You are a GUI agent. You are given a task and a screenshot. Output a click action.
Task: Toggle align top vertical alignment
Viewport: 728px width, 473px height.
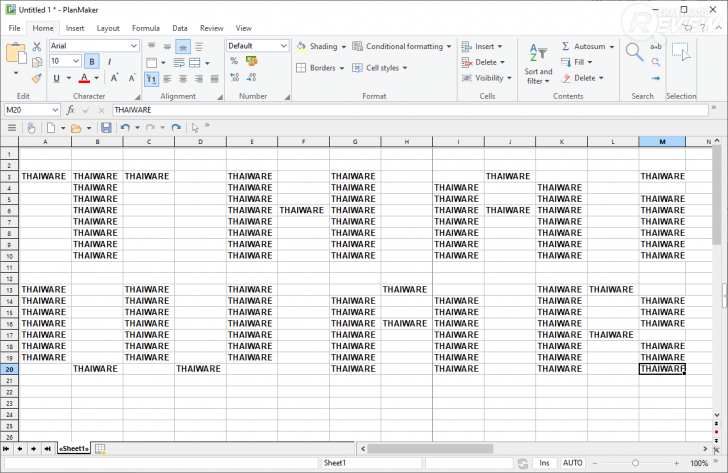click(x=151, y=46)
